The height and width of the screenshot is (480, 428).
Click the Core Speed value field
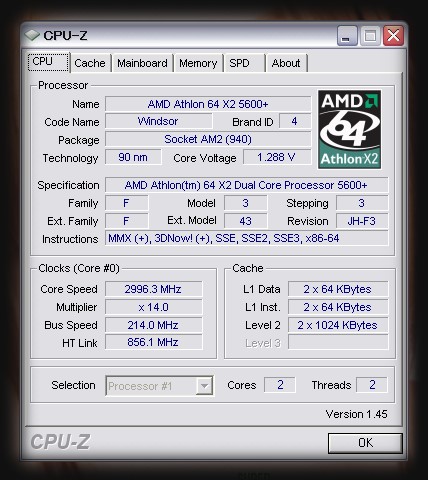coord(154,289)
